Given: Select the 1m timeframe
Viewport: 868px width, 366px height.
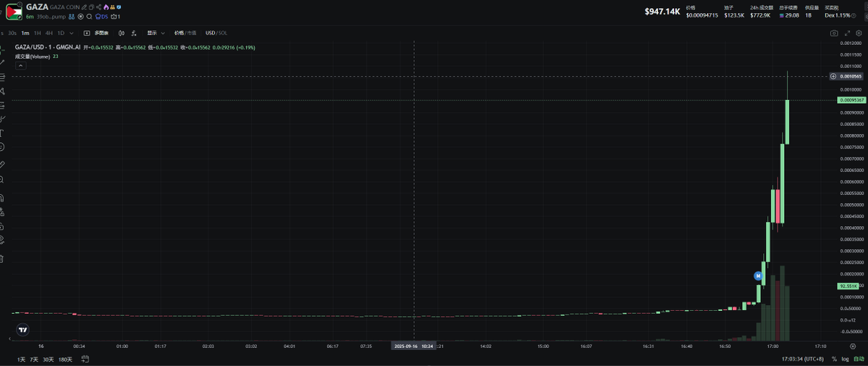Looking at the screenshot, I should click(x=25, y=33).
